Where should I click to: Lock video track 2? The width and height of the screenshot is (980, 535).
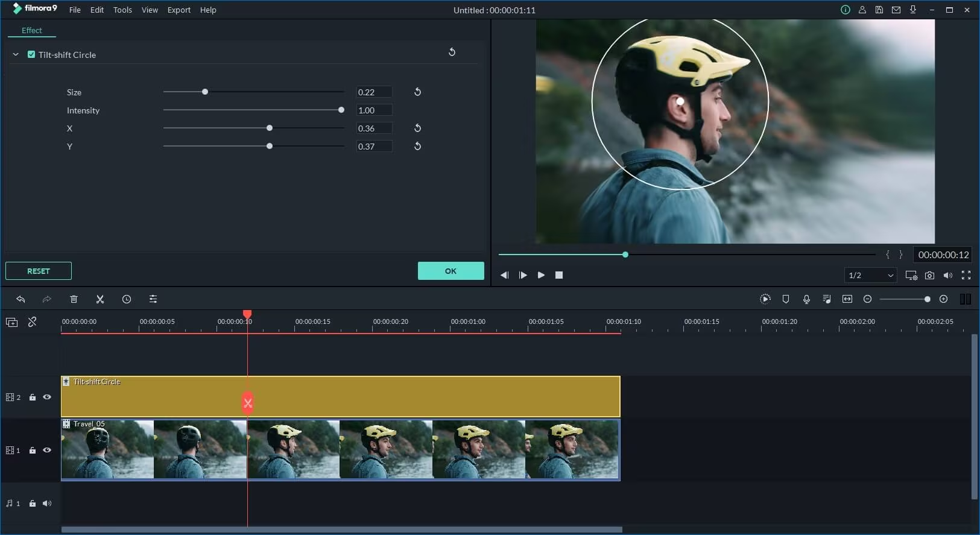pos(33,397)
